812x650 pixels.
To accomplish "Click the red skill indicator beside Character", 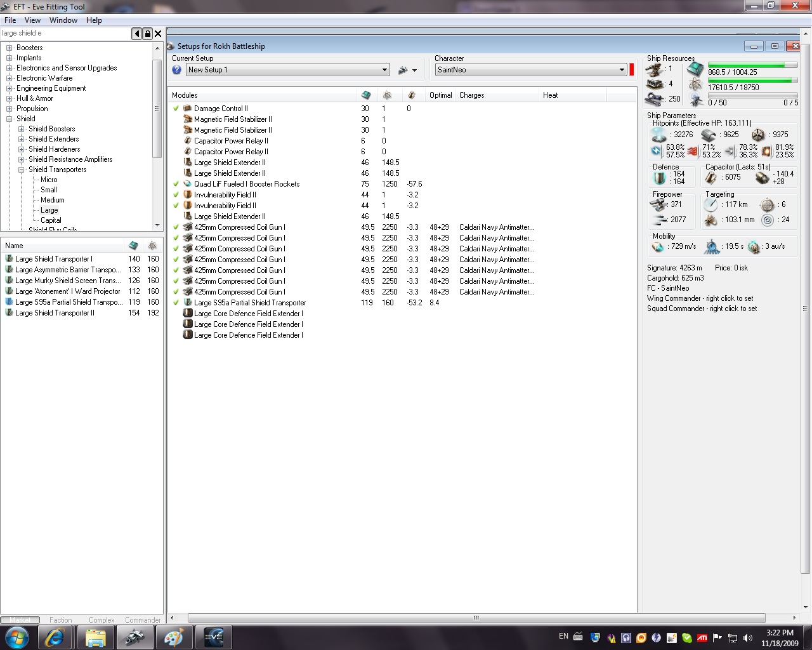I will point(632,70).
